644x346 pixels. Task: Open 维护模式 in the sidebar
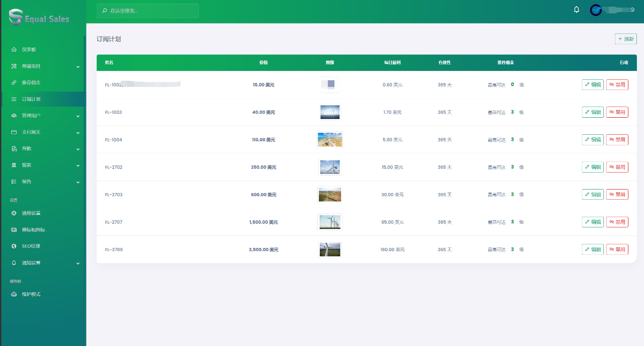pos(43,294)
